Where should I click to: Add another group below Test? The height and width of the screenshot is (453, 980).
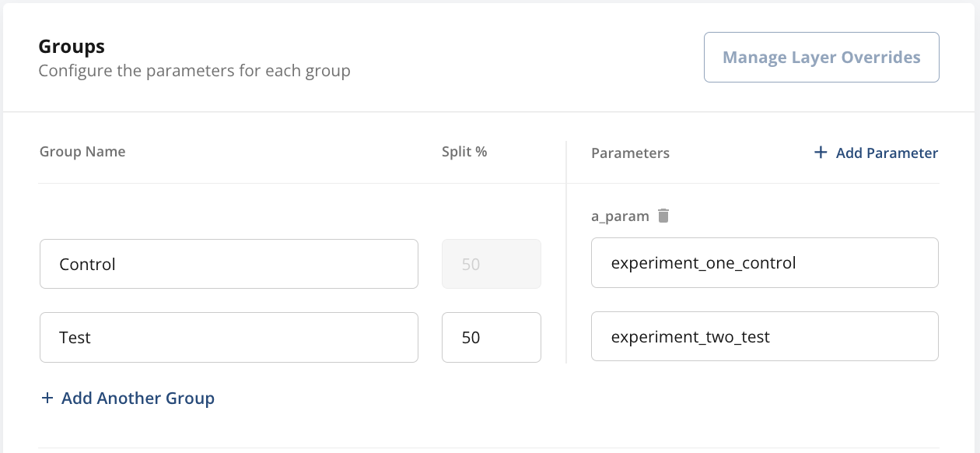[x=128, y=398]
